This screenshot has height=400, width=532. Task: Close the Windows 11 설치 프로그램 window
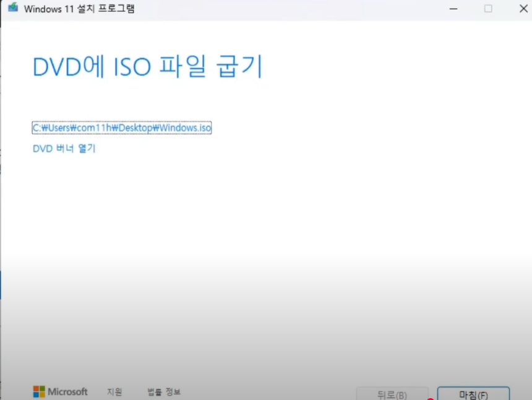click(523, 9)
